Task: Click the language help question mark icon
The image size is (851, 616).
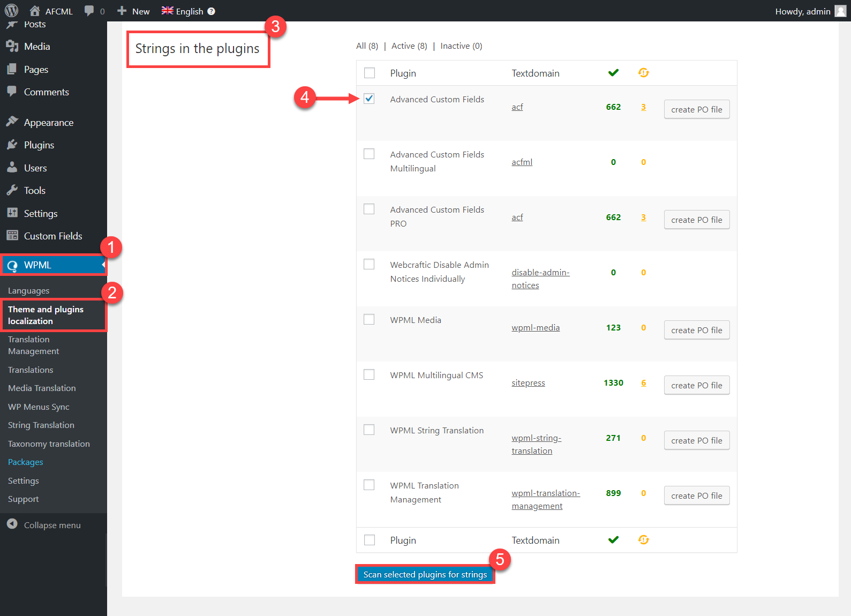Action: [x=212, y=11]
